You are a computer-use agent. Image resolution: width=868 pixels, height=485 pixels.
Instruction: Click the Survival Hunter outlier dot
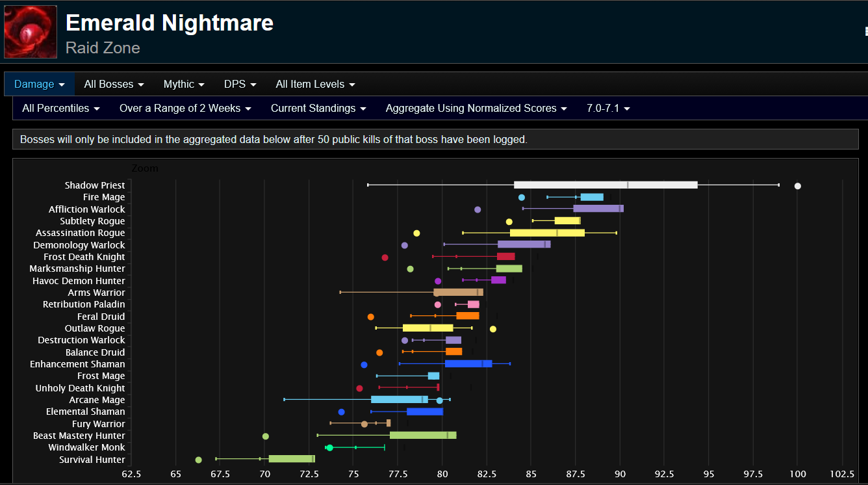point(198,460)
